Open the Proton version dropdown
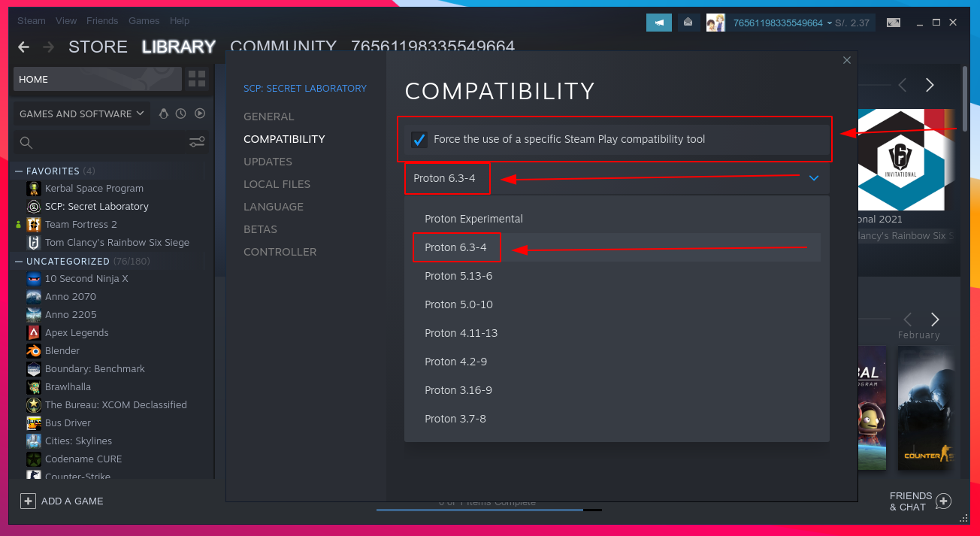This screenshot has width=980, height=536. (x=617, y=178)
